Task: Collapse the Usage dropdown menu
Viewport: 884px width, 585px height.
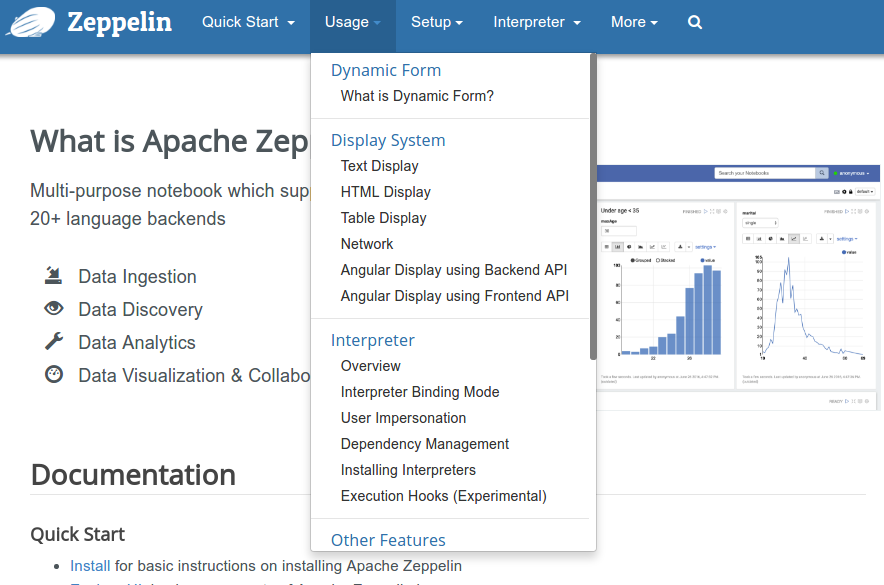Action: 352,22
